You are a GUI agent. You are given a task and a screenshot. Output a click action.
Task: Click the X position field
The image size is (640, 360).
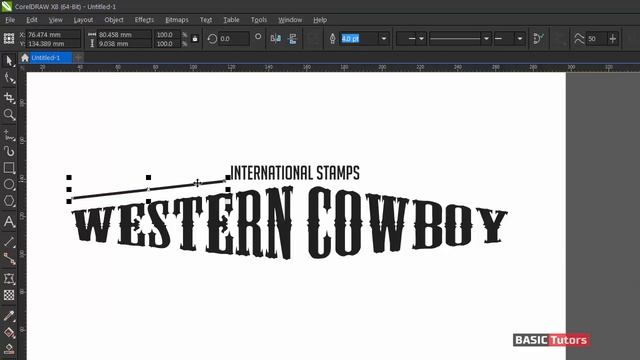coord(53,35)
